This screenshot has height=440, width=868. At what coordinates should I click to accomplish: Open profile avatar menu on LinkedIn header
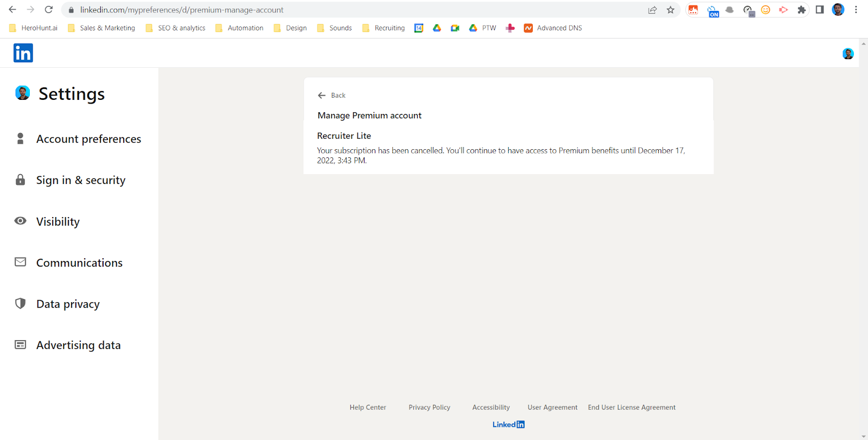point(848,54)
